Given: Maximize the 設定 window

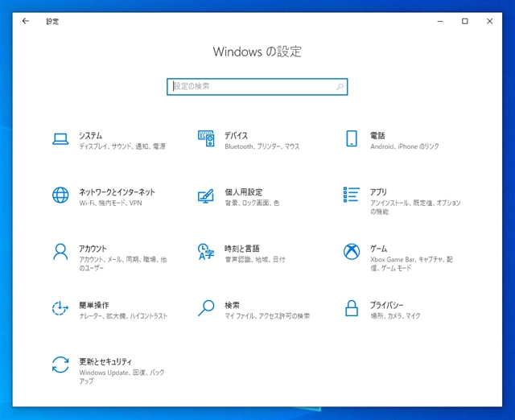Looking at the screenshot, I should coord(465,22).
